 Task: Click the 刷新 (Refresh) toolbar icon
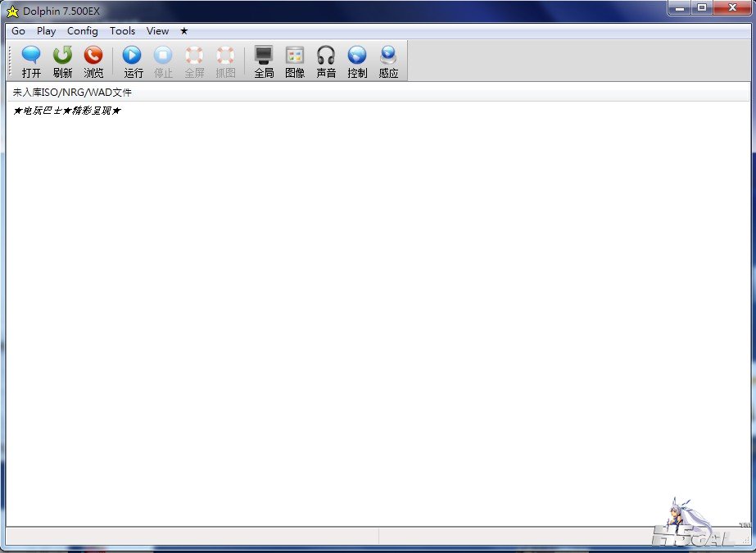(63, 61)
